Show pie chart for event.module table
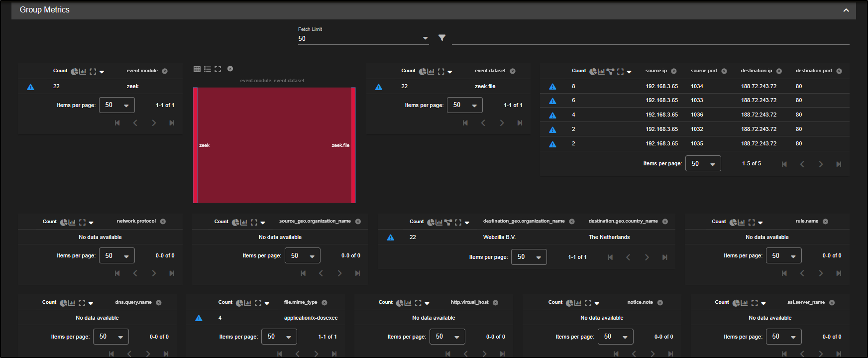 (x=74, y=72)
